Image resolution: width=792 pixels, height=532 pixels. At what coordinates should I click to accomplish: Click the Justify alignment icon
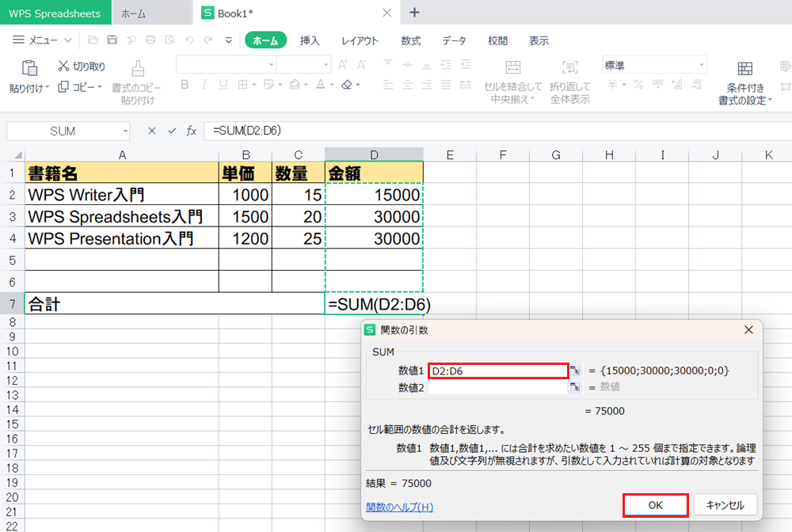tap(446, 85)
